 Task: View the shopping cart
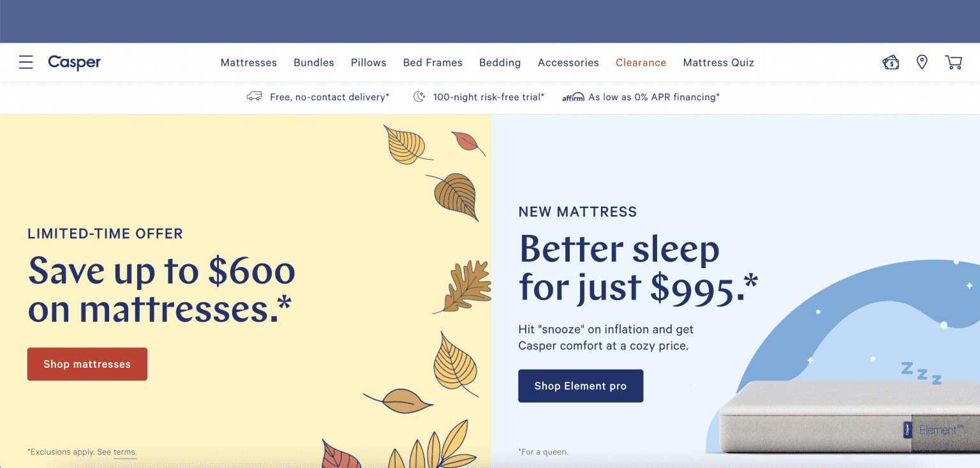(954, 62)
